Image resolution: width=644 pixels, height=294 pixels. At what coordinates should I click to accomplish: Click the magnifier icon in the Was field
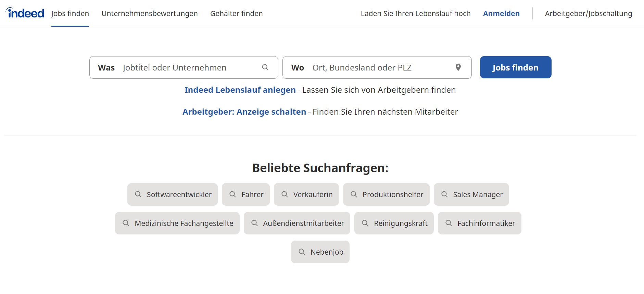(265, 67)
